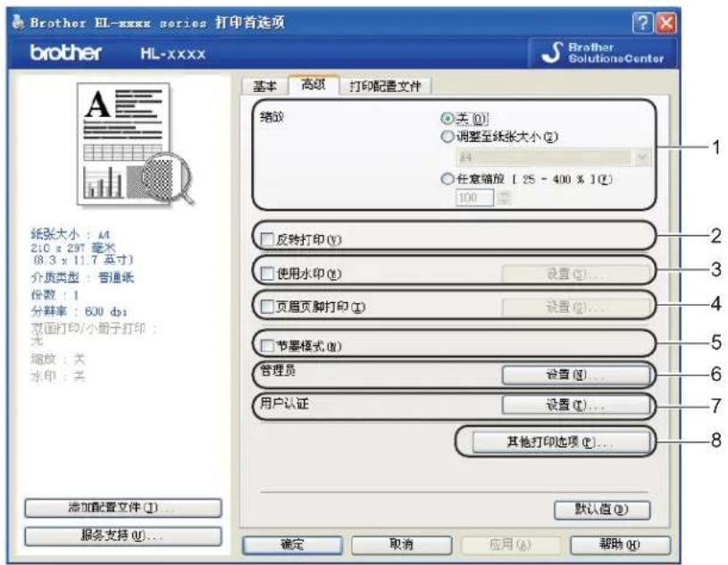Click the scaling percentage spinner arrows
728x565 pixels.
point(504,198)
